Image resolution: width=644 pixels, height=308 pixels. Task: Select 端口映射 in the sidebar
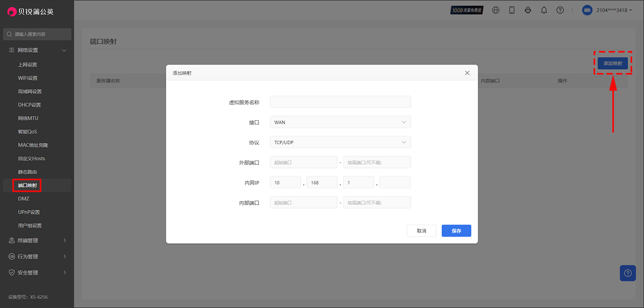click(x=27, y=186)
